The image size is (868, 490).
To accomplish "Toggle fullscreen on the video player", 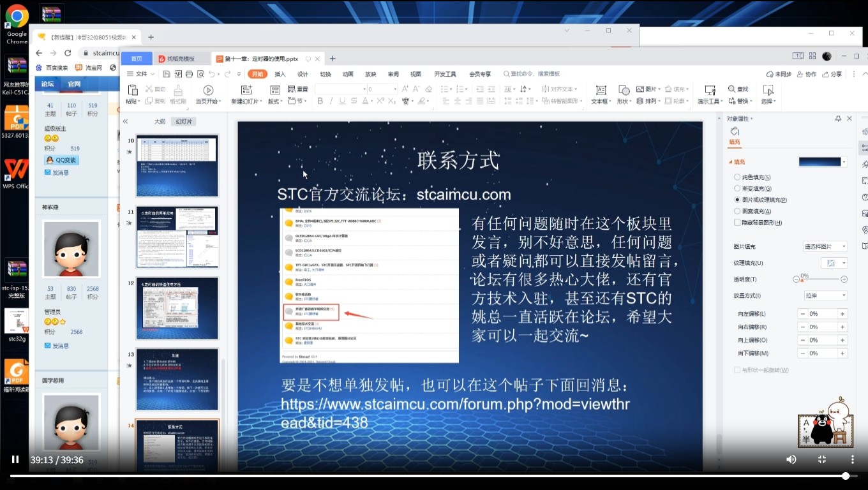I will [x=822, y=459].
